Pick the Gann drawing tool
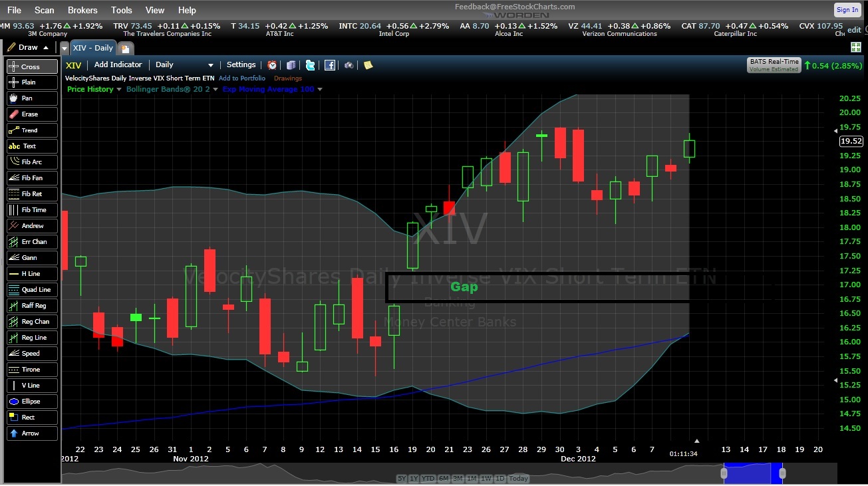This screenshot has height=486, width=868. (32, 258)
